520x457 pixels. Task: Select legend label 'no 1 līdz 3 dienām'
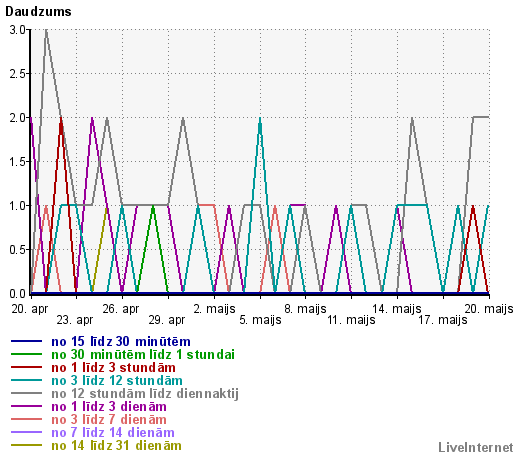click(109, 406)
